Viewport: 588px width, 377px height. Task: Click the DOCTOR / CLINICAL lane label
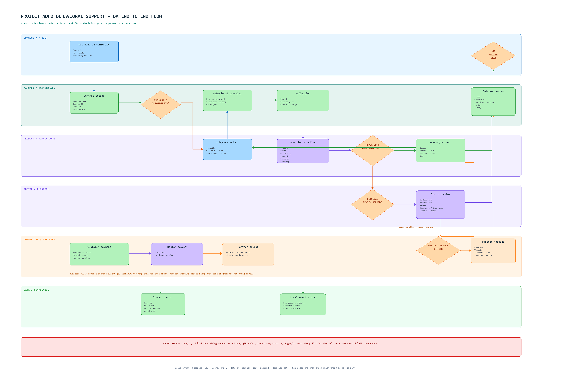36,189
